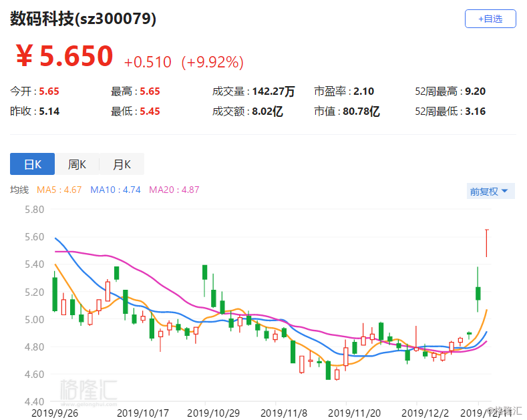
Task: Click the 成交额 turnover 8.02亿
Action: 268,112
